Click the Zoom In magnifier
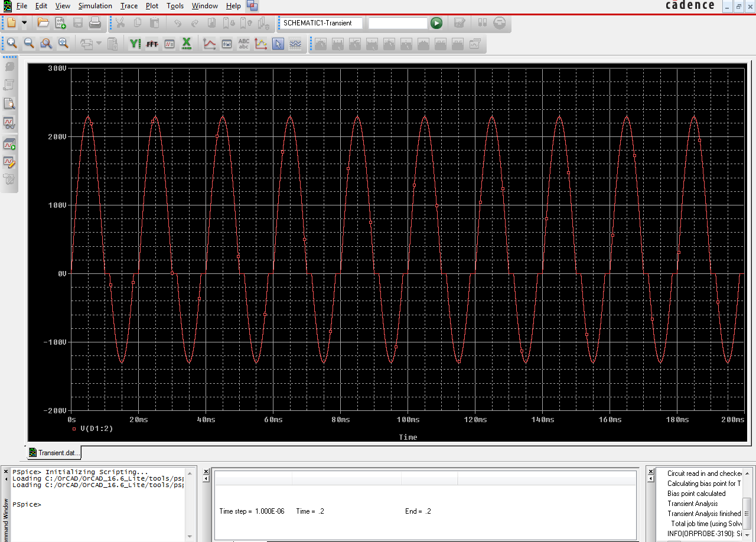 [12, 43]
